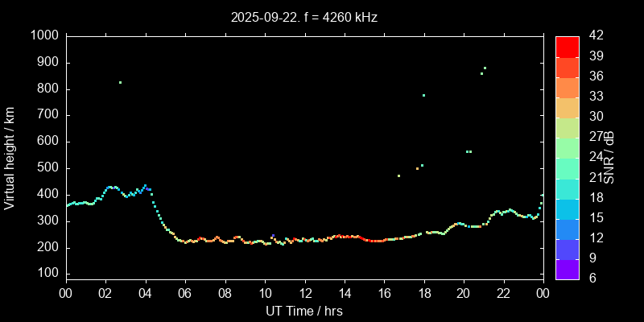The width and height of the screenshot is (644, 322).
Task: Click the 12 hour tick label on x-axis
Action: [x=304, y=293]
